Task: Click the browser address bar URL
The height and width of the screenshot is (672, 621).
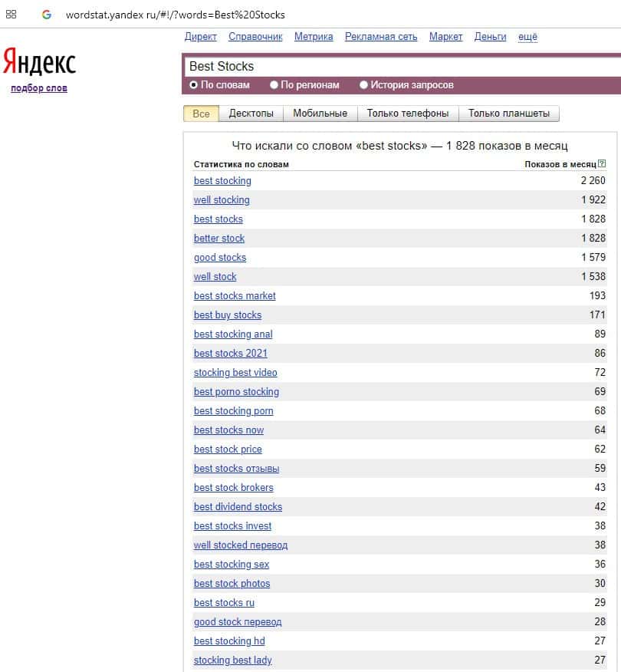Action: point(175,15)
